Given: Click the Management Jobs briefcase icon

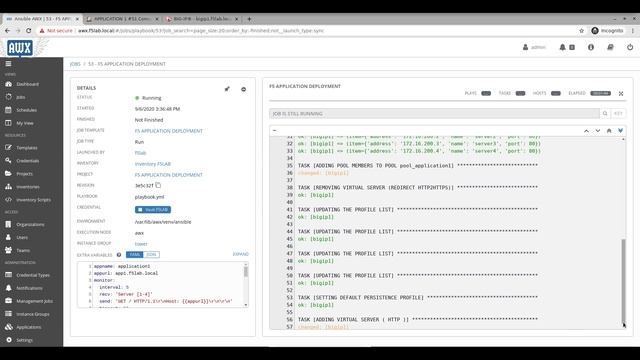Looking at the screenshot, I should click(x=9, y=301).
